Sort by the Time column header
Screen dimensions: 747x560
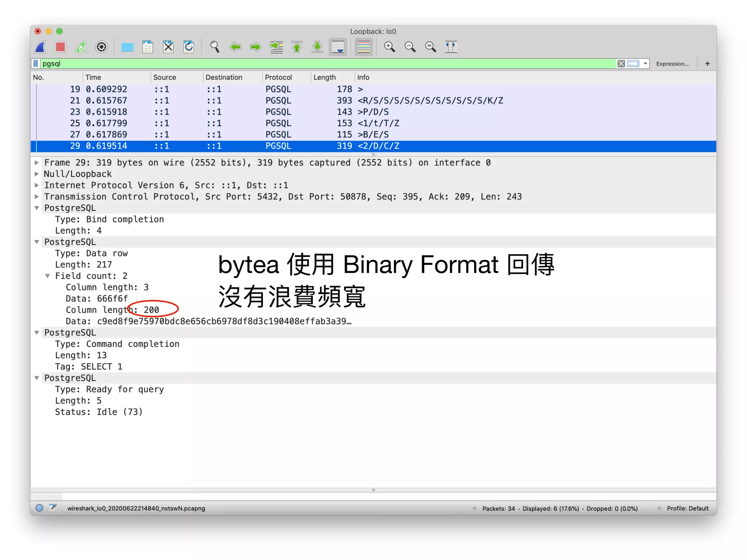tap(116, 77)
